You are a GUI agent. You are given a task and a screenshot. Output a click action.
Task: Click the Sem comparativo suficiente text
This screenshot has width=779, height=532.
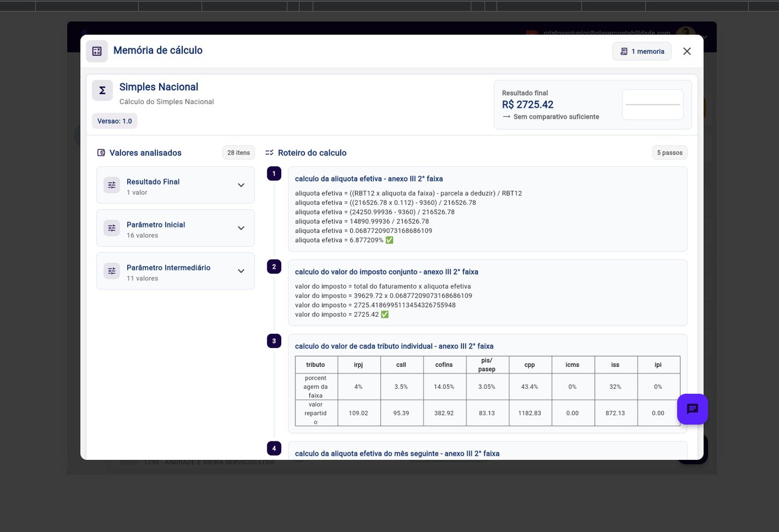(556, 117)
